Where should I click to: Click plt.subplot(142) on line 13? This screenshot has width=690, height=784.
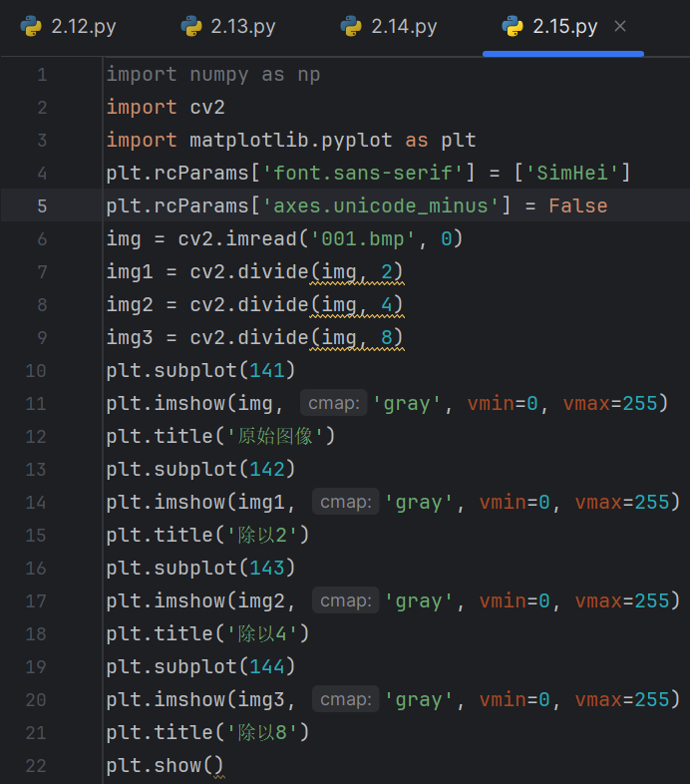(x=201, y=470)
